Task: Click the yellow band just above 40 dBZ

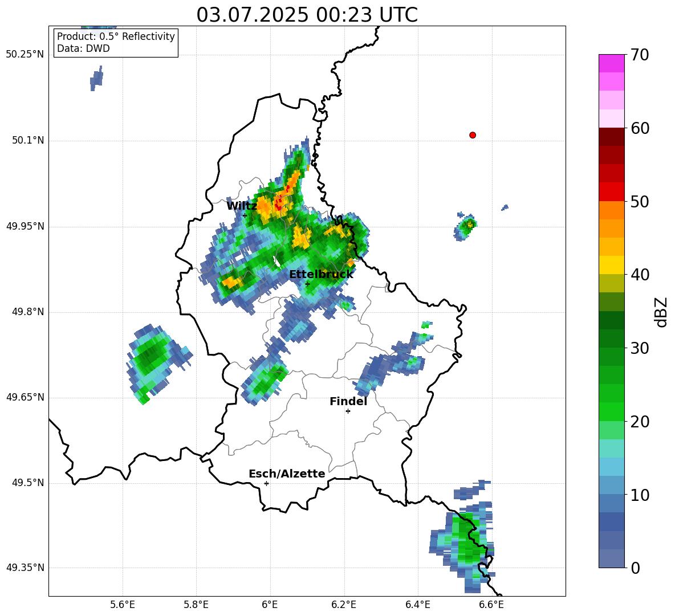Action: pyautogui.click(x=611, y=265)
